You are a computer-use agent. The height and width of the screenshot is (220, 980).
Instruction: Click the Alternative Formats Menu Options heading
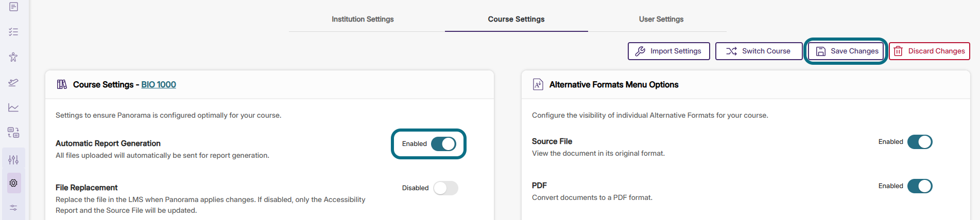(614, 84)
